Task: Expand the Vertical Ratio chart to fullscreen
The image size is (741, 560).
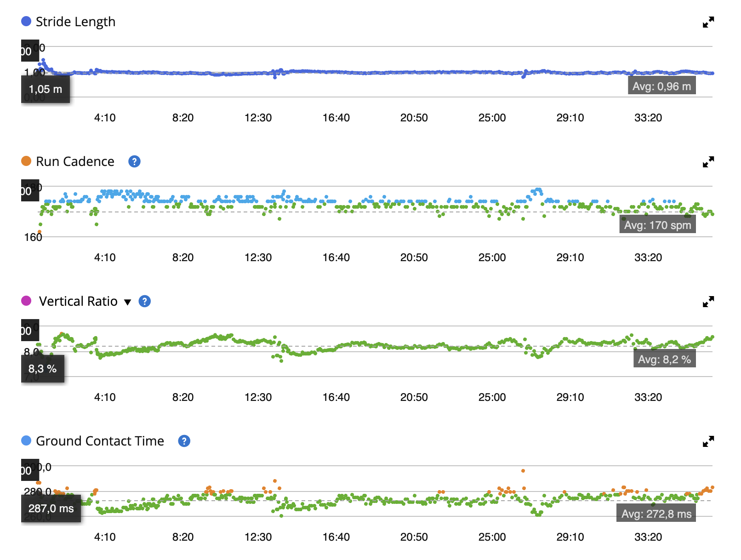Action: coord(708,302)
